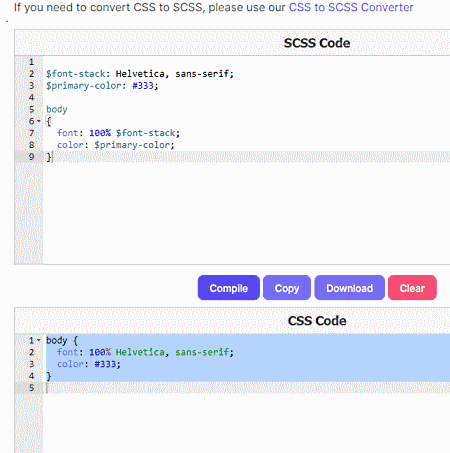
Task: Open the CSS to SCSS Converter link
Action: pos(351,7)
